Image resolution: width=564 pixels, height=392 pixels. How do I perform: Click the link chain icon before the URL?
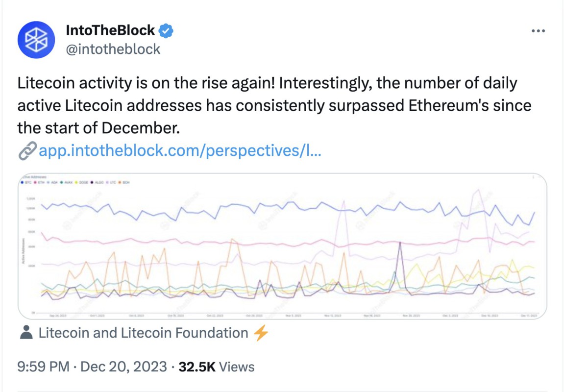click(x=27, y=151)
